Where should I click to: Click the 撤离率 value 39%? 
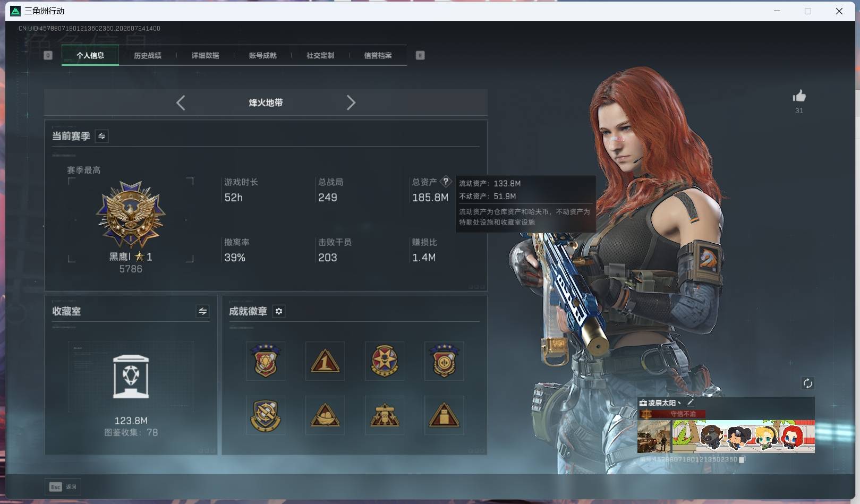click(235, 258)
